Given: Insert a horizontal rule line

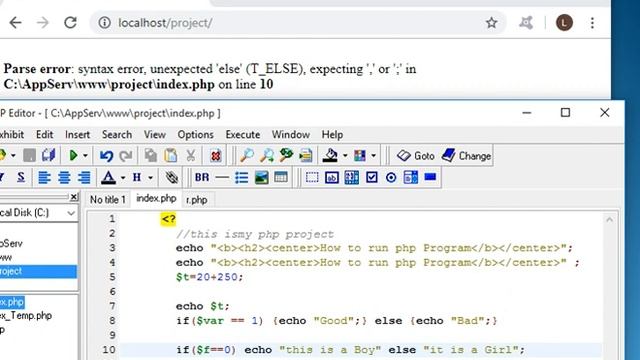Looking at the screenshot, I should pos(222,178).
